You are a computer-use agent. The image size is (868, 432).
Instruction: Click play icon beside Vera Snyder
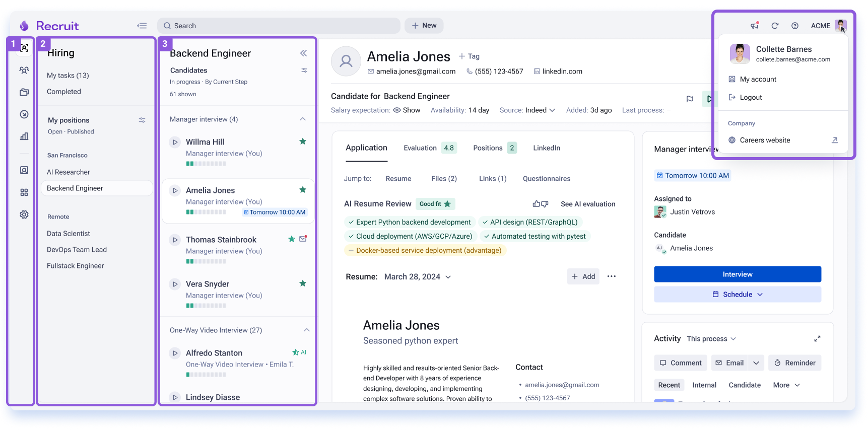coord(175,284)
